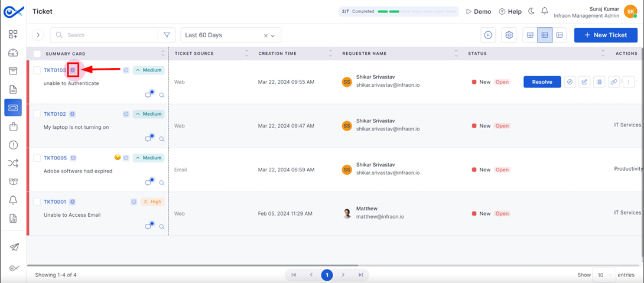Open ticket settings gear icon
The image size is (644, 283).
point(509,35)
